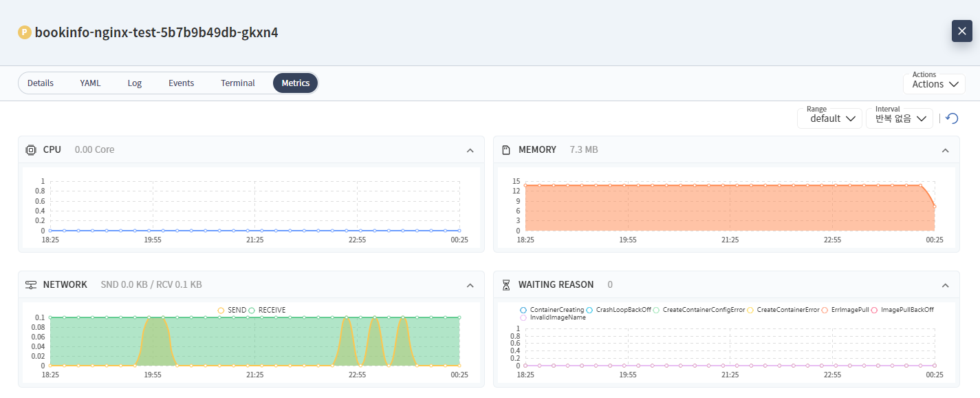Toggle CreateContainerConfigError legend series
This screenshot has height=398, width=980.
pyautogui.click(x=699, y=310)
